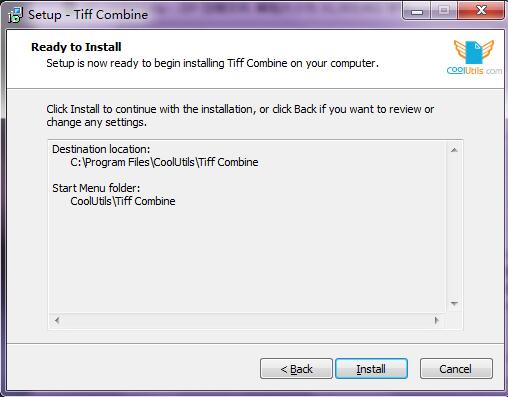The image size is (508, 397).
Task: Cancel the Tiff Combine setup
Action: 456,369
